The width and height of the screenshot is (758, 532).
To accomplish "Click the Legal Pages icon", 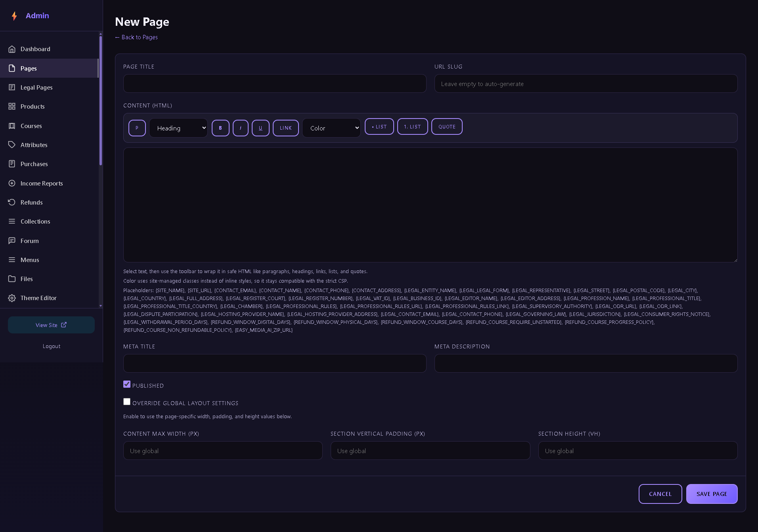I will coord(12,87).
